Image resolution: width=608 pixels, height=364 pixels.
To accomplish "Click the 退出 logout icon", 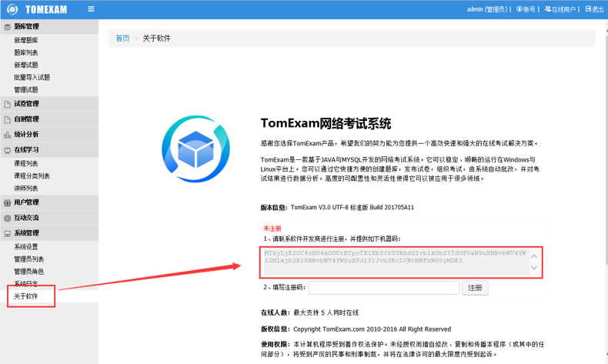I will pos(588,9).
